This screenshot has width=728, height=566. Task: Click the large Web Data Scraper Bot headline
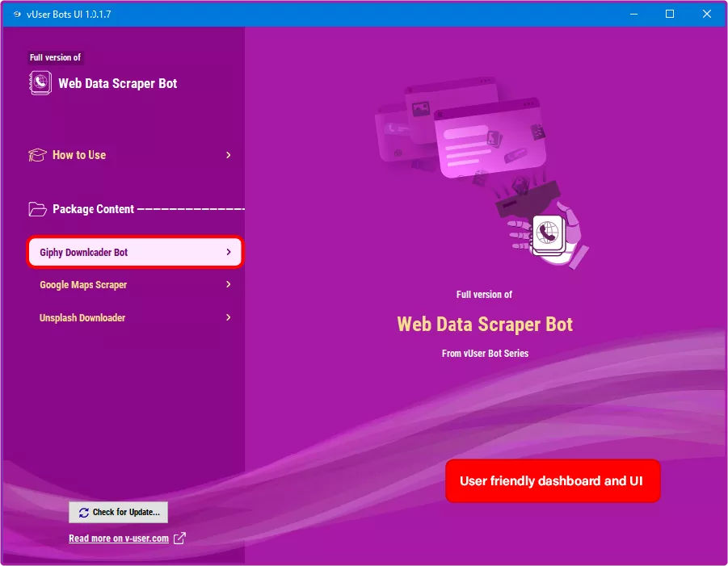(x=485, y=325)
